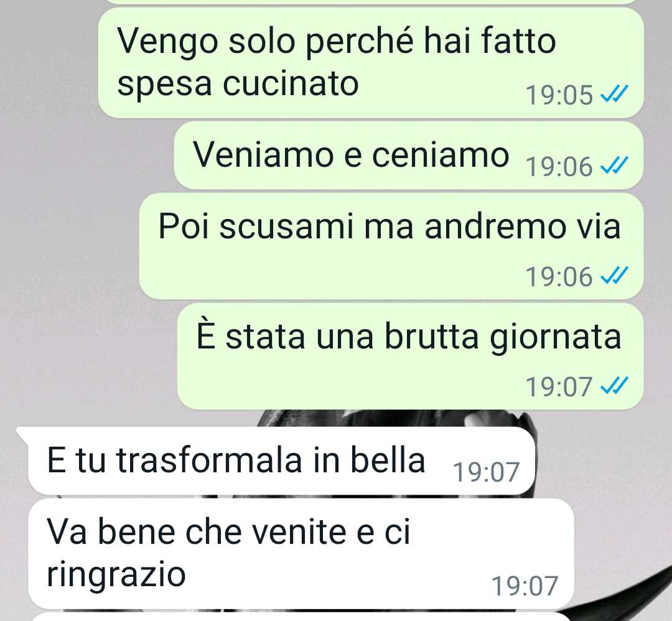
Task: Tap the 19:06 timestamp under andremo via
Action: click(x=559, y=276)
